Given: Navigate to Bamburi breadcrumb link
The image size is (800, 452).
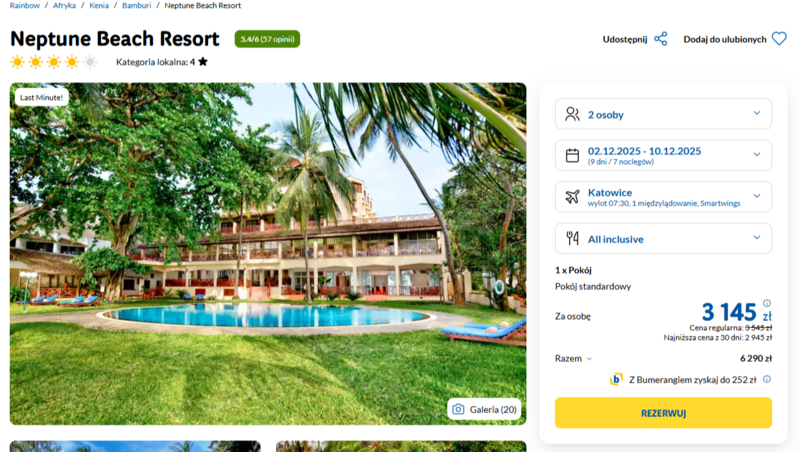Looking at the screenshot, I should 136,6.
